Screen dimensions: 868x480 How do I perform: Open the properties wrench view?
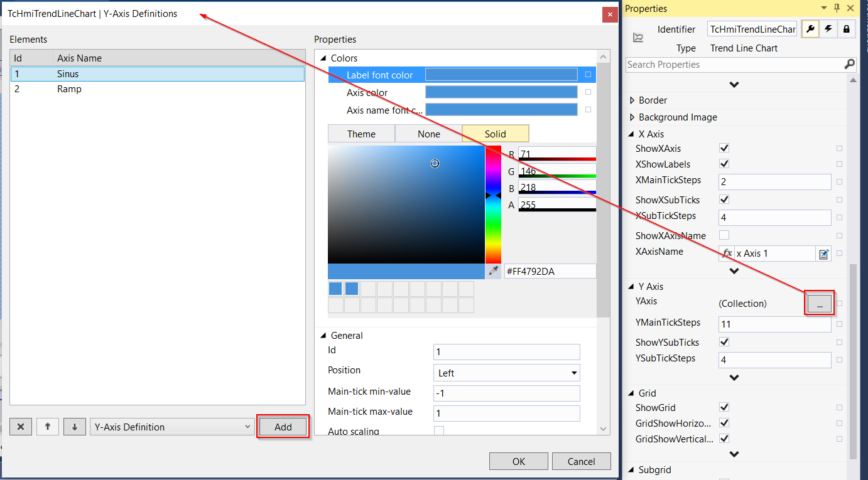pyautogui.click(x=810, y=29)
